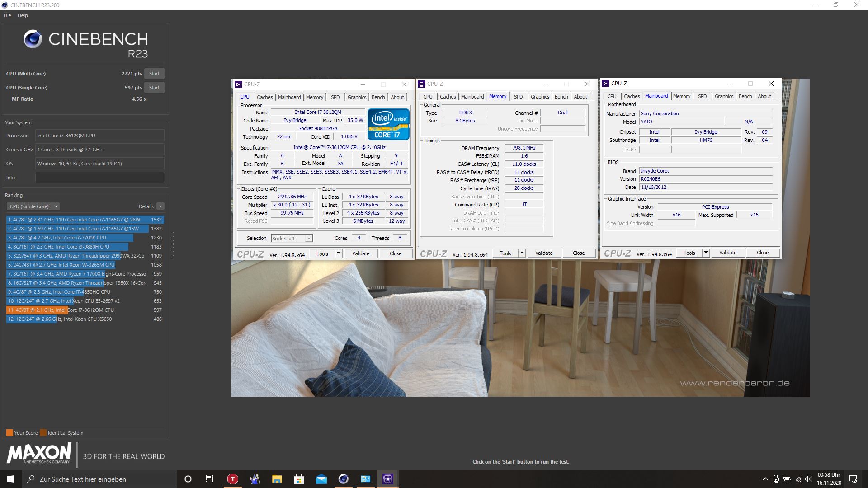The width and height of the screenshot is (868, 488).
Task: Open File Explorer from the taskbar
Action: pyautogui.click(x=277, y=479)
